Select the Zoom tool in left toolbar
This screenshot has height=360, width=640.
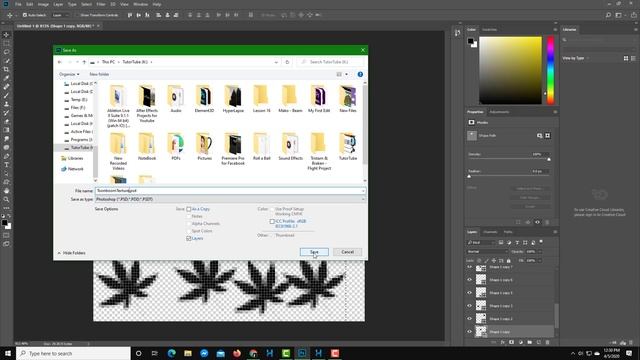tap(6, 200)
